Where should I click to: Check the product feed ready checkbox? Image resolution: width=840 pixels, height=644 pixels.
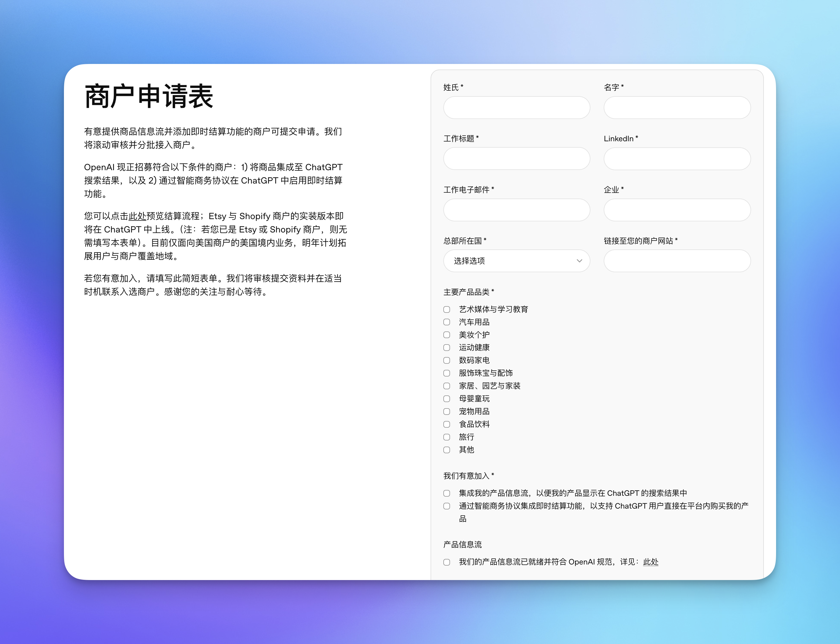446,562
